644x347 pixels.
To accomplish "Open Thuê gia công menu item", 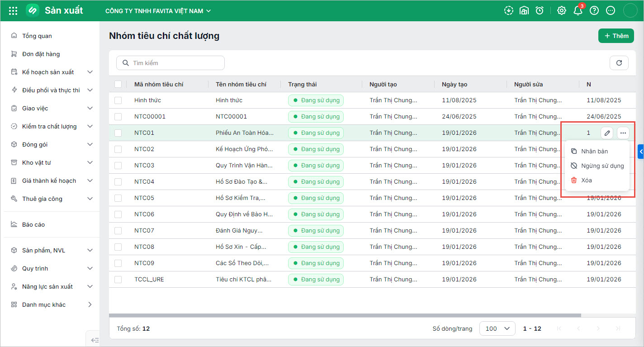I will 52,199.
